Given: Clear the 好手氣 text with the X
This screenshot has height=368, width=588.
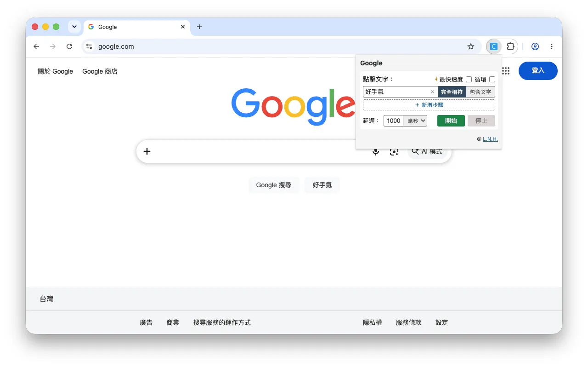Looking at the screenshot, I should [432, 92].
